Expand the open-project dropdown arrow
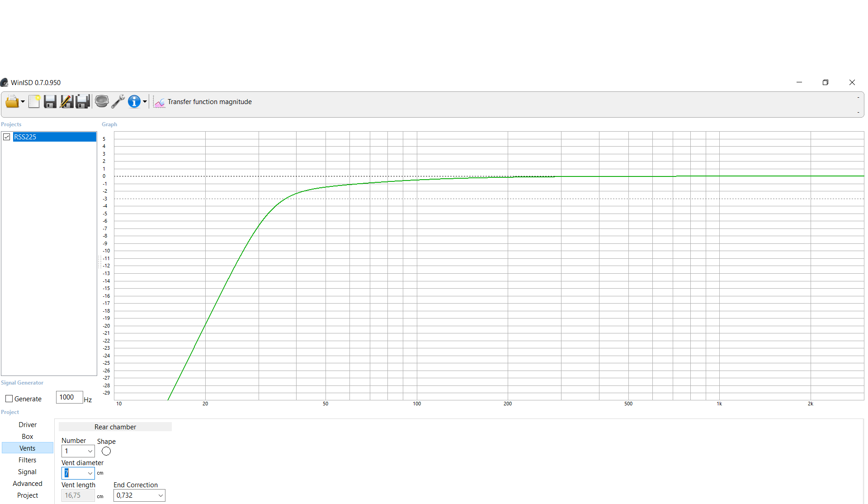Screen dimensions: 868x504 coord(23,102)
